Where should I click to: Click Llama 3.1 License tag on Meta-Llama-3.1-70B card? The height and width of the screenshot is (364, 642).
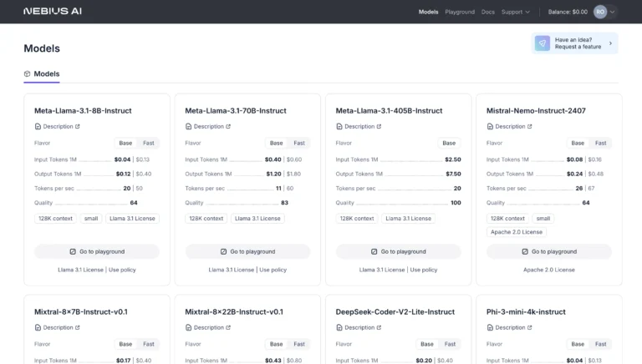coord(257,219)
